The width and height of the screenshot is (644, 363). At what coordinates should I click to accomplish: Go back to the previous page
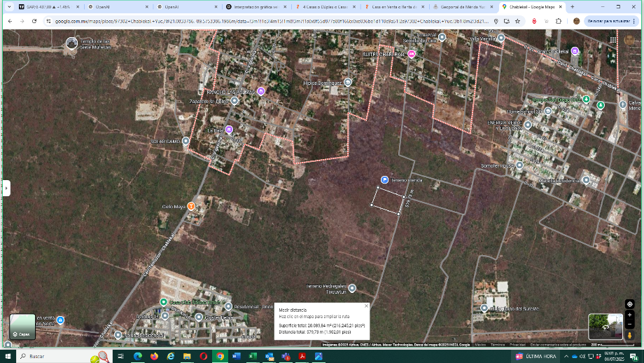point(10,21)
